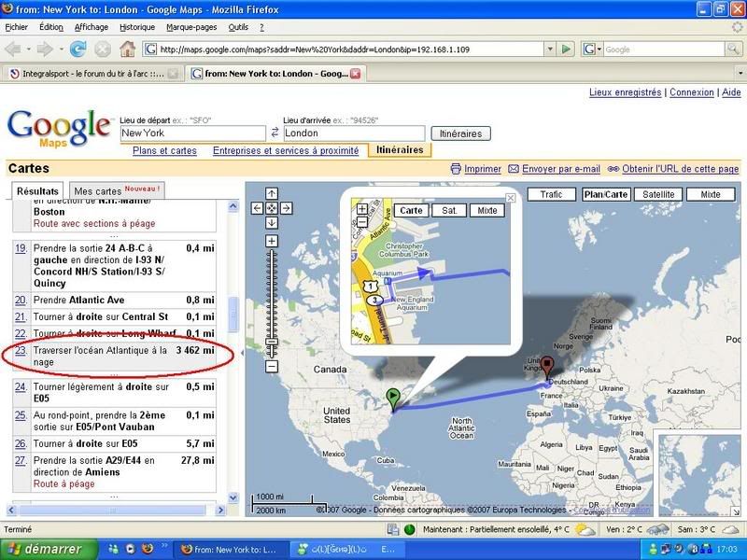This screenshot has width=747, height=560.
Task: Click the printer icon next to Imprimer
Action: 456,169
